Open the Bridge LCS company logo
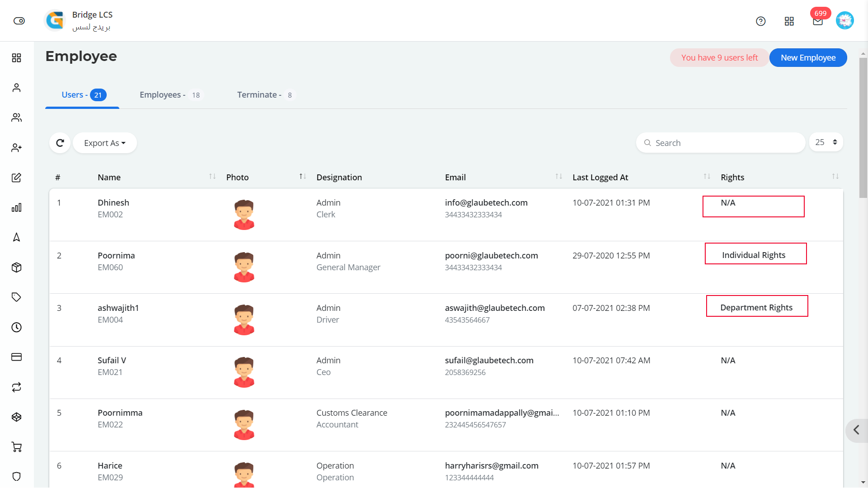This screenshot has height=488, width=868. pos(55,20)
